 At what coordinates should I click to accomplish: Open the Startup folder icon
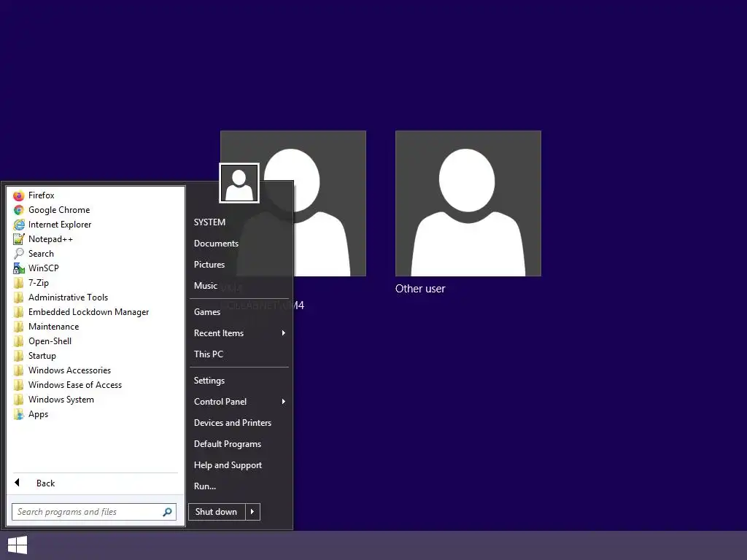pos(18,356)
